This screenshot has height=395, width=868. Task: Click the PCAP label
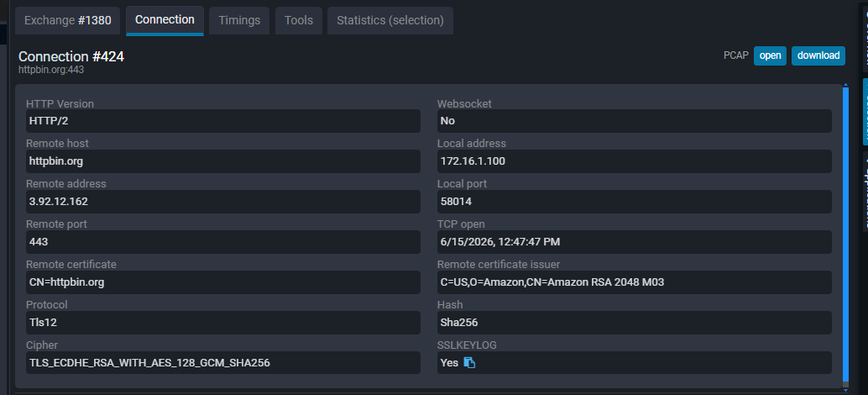coord(735,55)
